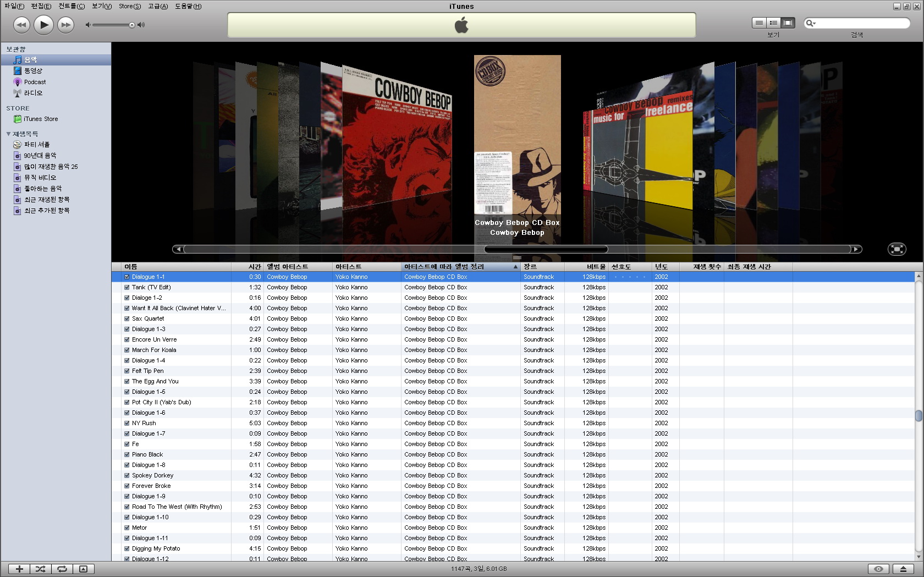
Task: Open the Store menu
Action: point(130,6)
